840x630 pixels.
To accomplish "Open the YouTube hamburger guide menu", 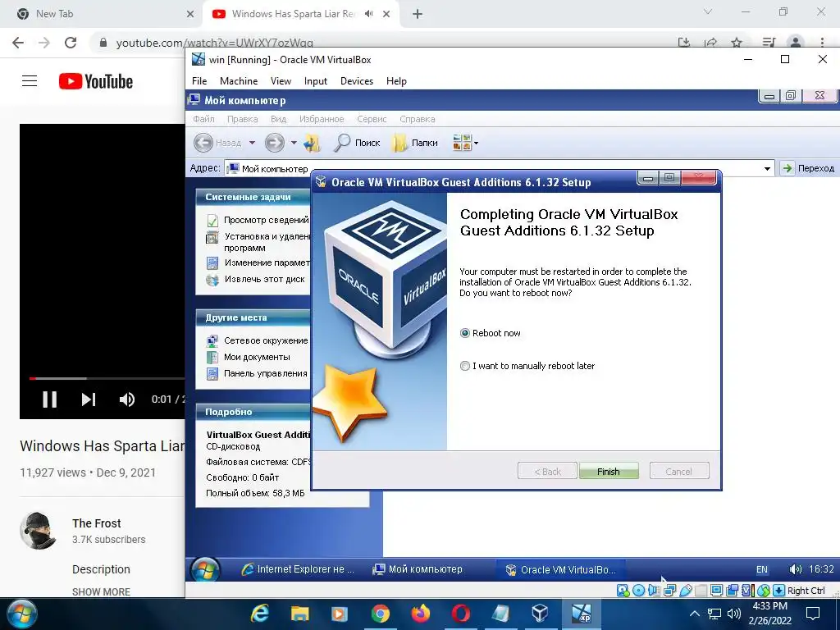I will 30,81.
